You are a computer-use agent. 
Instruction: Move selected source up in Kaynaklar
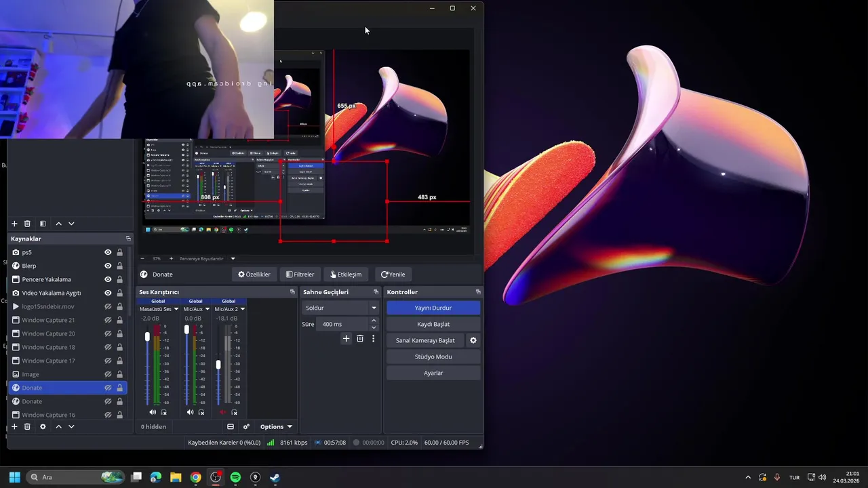click(58, 426)
